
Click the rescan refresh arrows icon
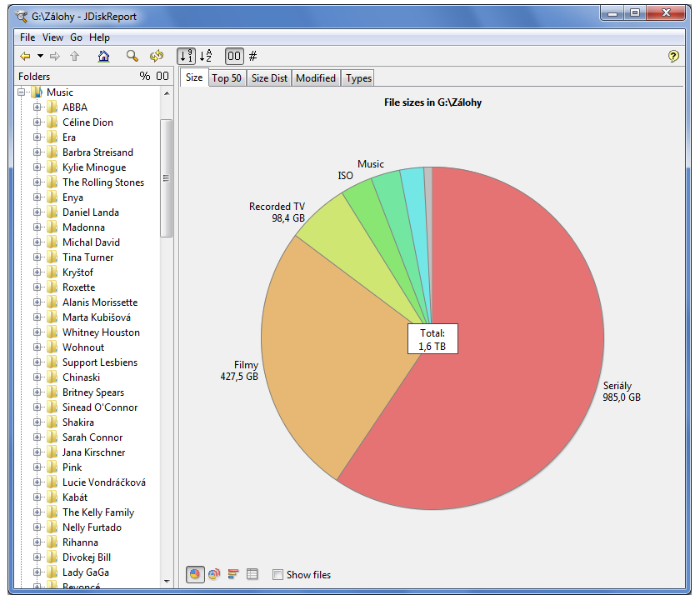(x=156, y=56)
